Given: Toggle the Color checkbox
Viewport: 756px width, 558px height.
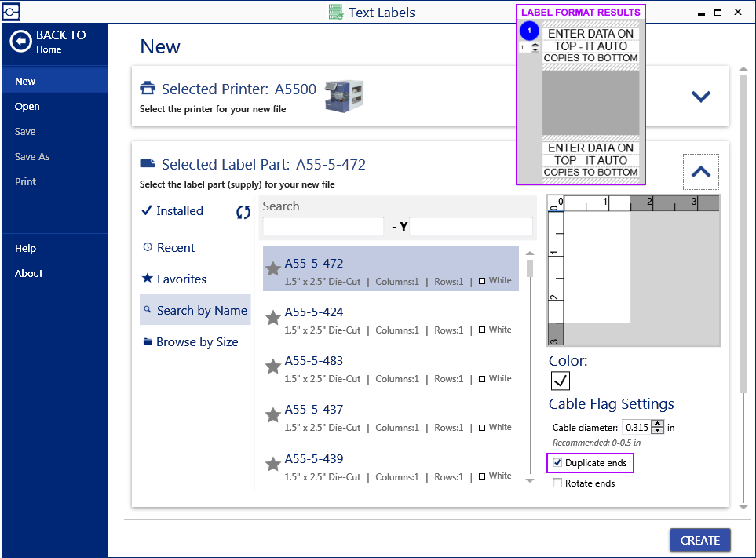Looking at the screenshot, I should tap(561, 381).
